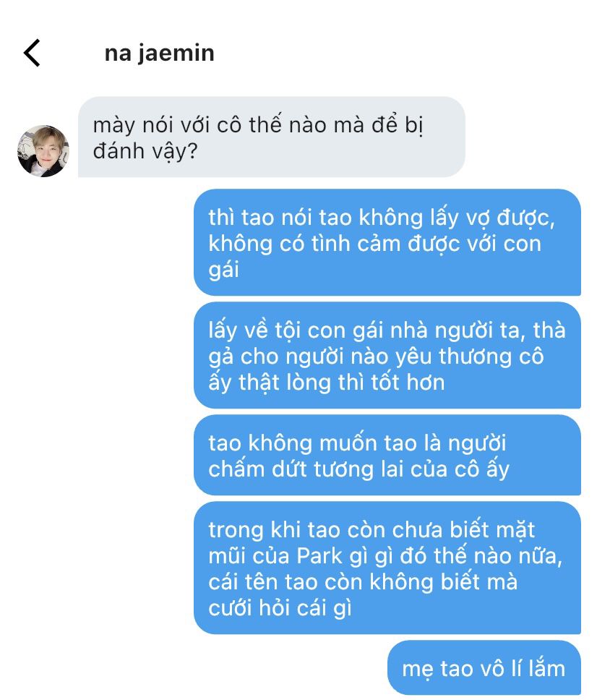Open na jaemin's circular profile picture
Viewport: 597px width, 700px height.
coord(43,151)
